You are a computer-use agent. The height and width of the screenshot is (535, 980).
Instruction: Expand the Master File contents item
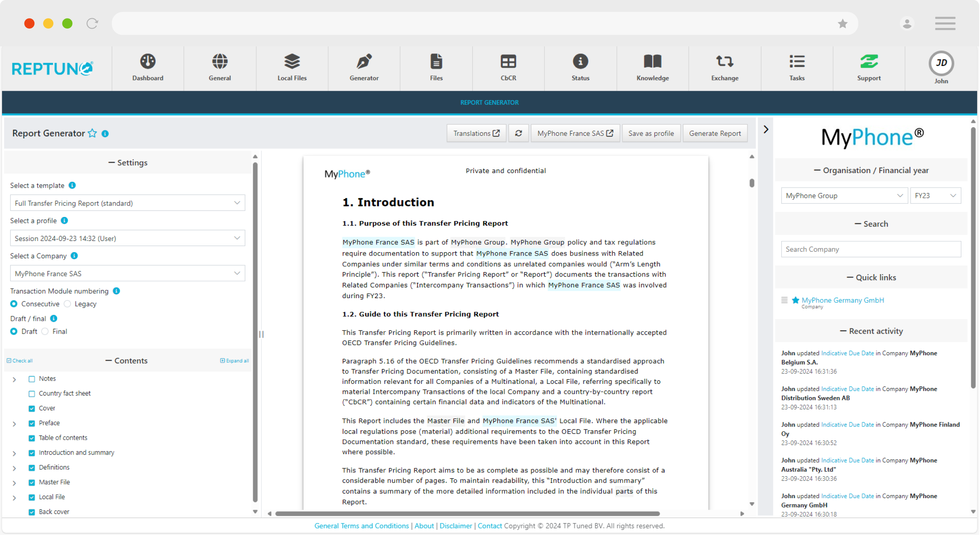[x=14, y=483]
